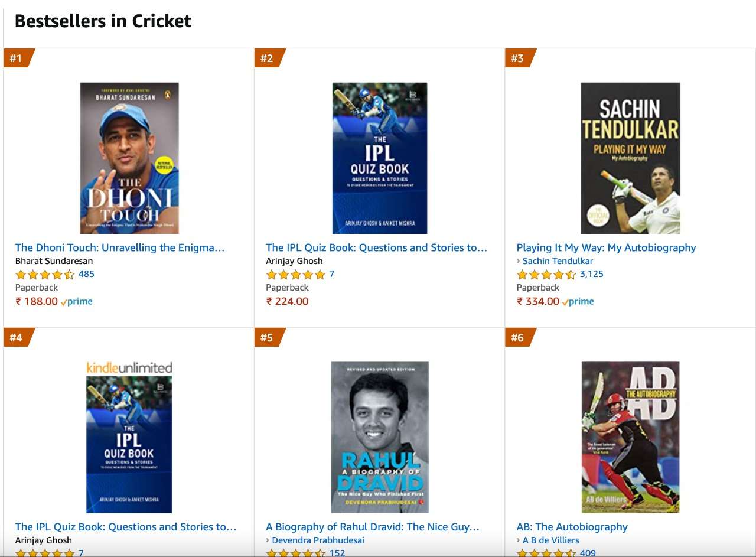Open the #2 IPL Quiz Book title link
The image size is (756, 557).
[376, 247]
